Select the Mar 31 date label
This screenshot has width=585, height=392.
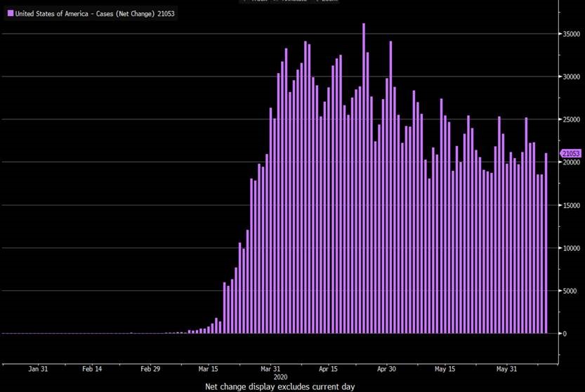click(271, 368)
